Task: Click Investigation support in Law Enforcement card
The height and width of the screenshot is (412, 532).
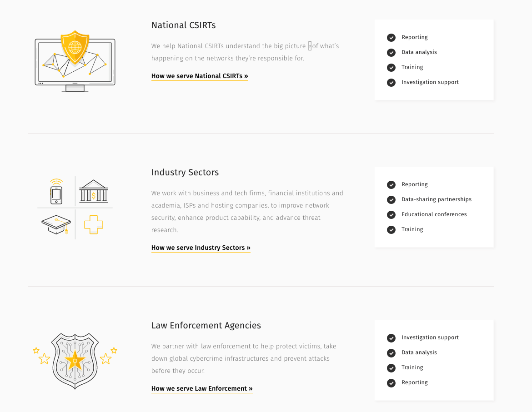Action: coord(430,338)
